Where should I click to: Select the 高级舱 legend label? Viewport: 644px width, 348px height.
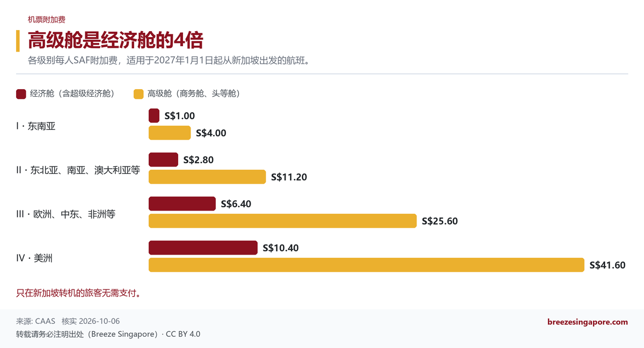(195, 93)
